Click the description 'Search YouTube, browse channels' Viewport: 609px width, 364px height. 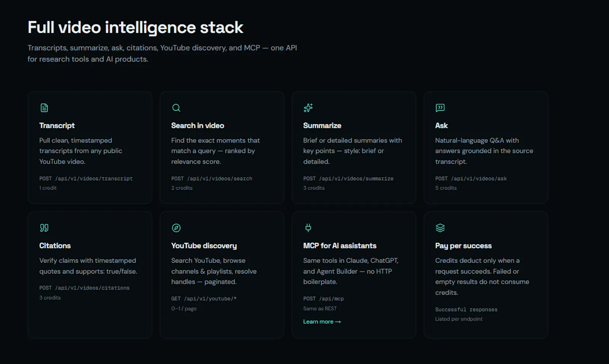214,271
